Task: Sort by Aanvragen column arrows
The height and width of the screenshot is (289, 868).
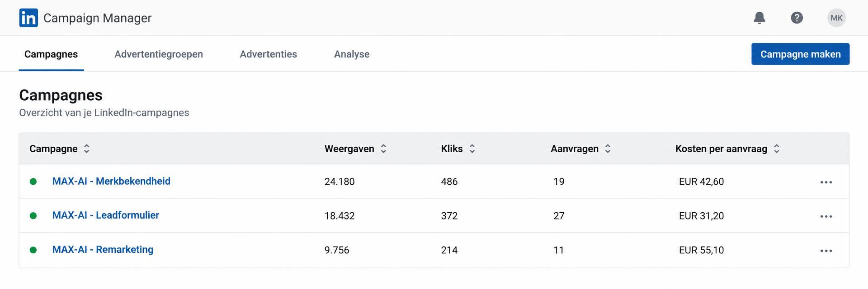Action: point(608,149)
